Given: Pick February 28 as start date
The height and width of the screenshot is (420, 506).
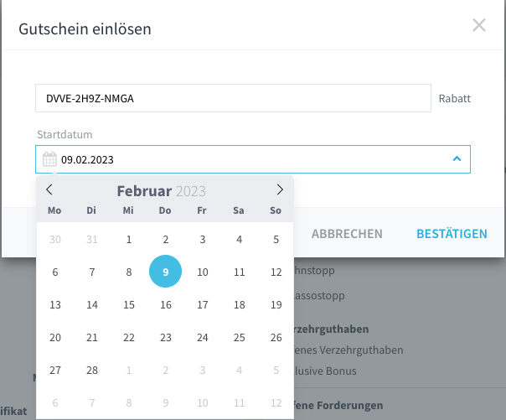Looking at the screenshot, I should [x=92, y=370].
